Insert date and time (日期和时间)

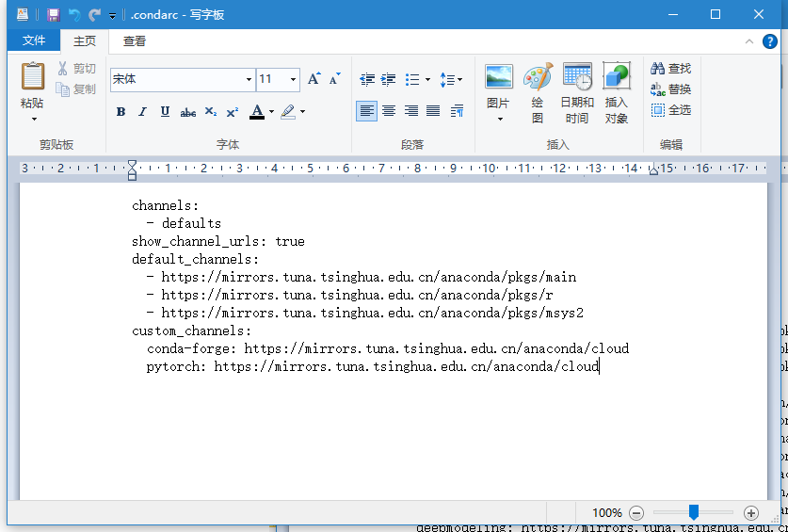pyautogui.click(x=577, y=77)
